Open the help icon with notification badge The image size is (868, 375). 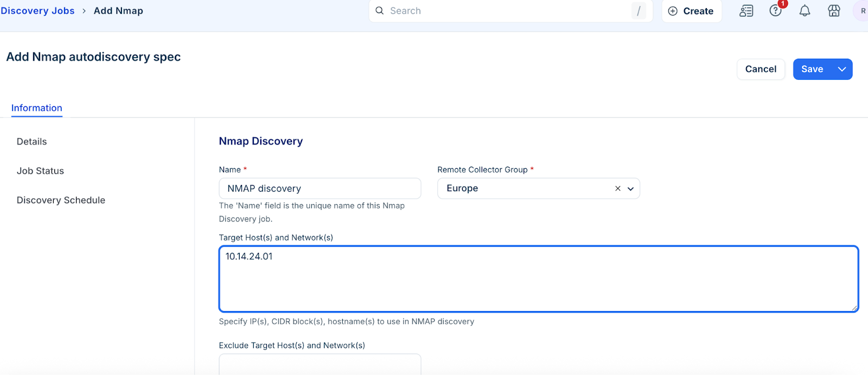click(776, 11)
